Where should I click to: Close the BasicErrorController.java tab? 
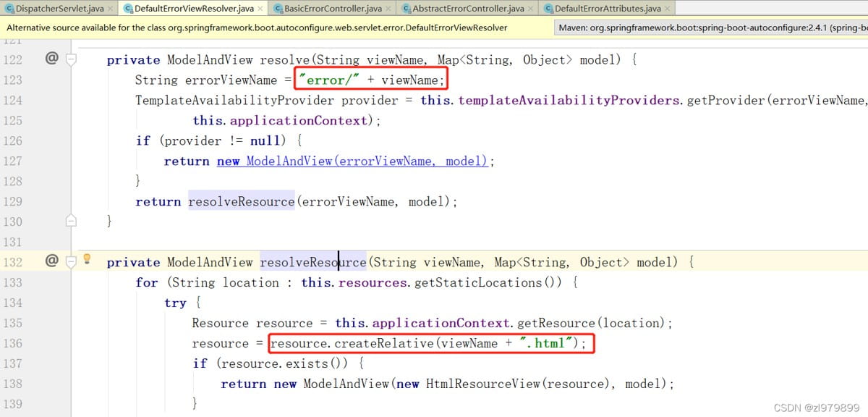coord(388,9)
